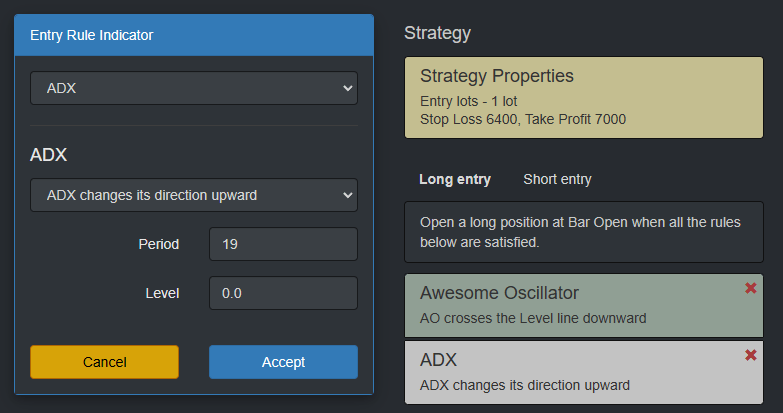Click the Stop Loss and Take Profit line

click(523, 119)
